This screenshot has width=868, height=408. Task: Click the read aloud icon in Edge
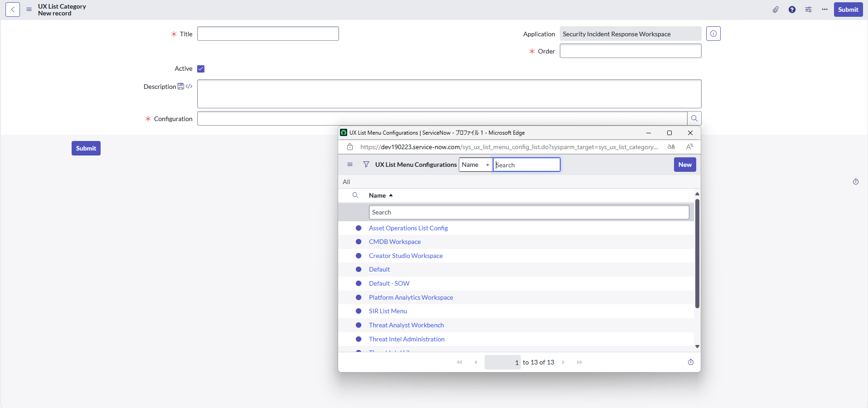689,147
